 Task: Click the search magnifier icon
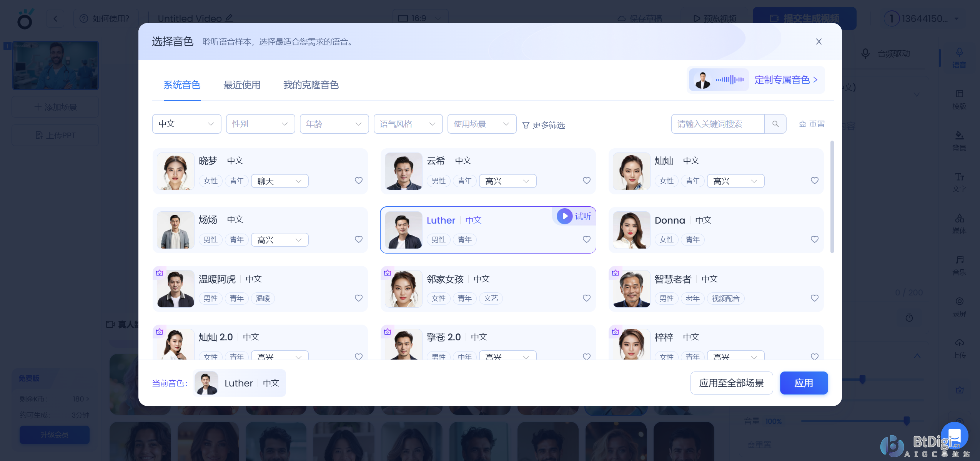pos(775,124)
